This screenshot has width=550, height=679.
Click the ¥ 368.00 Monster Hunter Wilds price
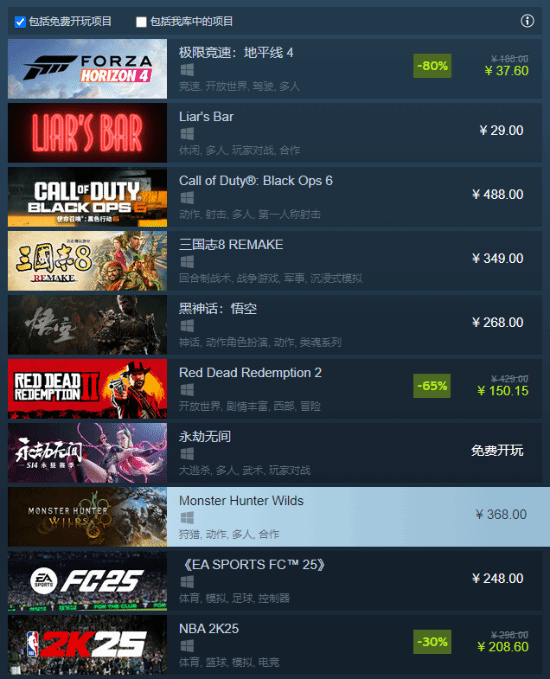pos(501,514)
